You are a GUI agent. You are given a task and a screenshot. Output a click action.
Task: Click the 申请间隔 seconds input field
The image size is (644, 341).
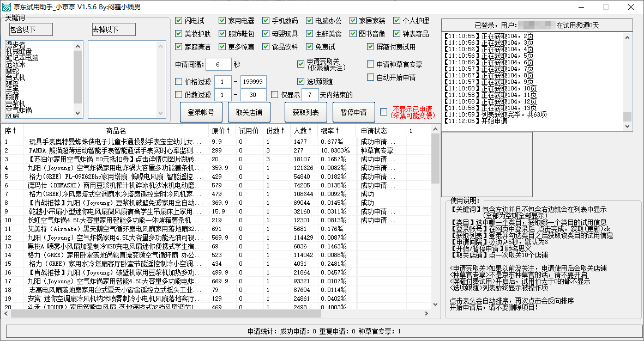(220, 63)
